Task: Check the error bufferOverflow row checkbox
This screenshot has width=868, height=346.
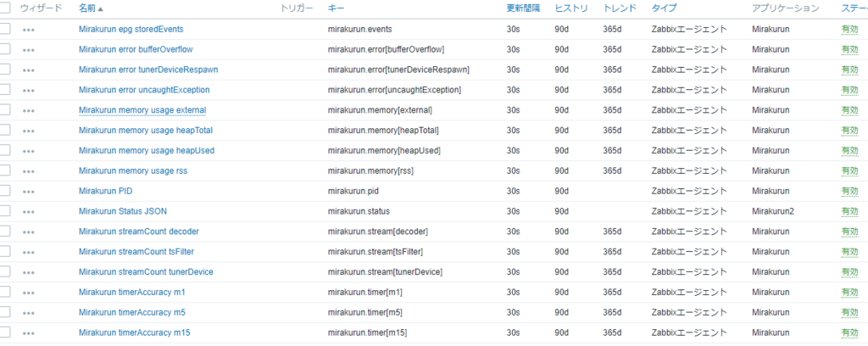Action: click(x=5, y=48)
